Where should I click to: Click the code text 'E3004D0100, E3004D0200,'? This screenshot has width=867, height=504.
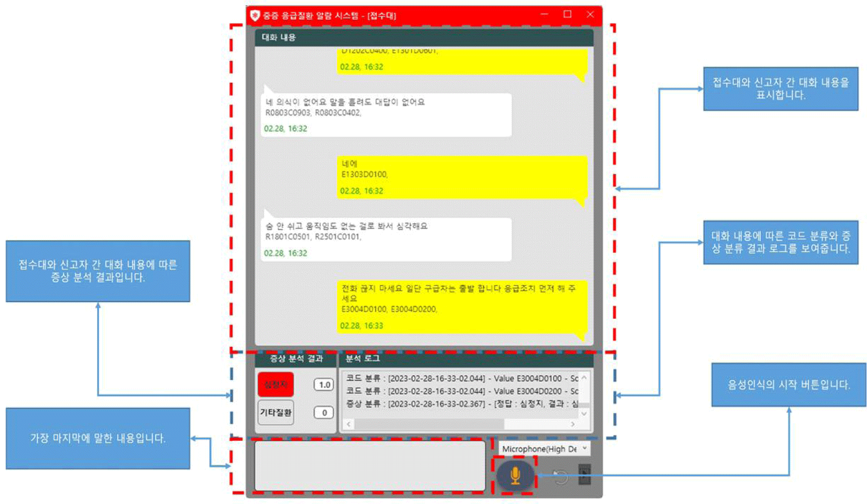389,309
